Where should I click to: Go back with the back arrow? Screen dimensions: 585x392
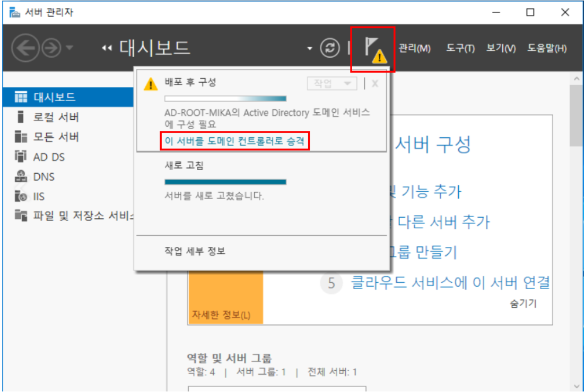(x=25, y=48)
